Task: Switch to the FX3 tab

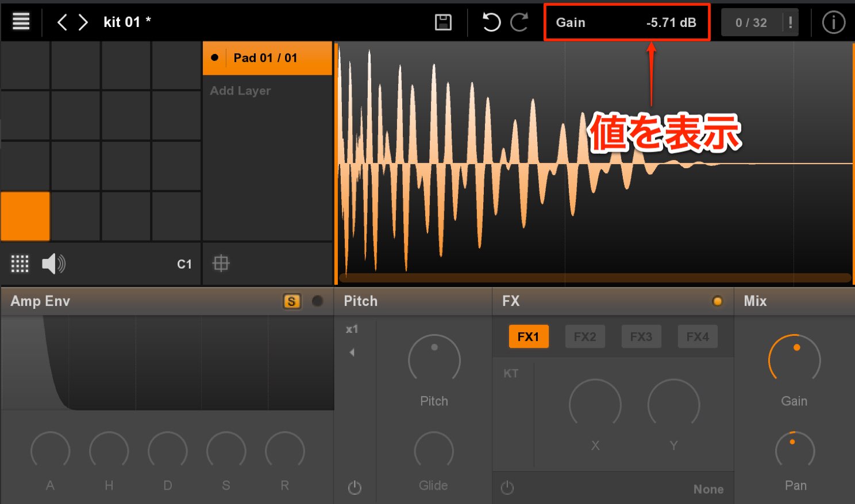Action: coord(641,337)
